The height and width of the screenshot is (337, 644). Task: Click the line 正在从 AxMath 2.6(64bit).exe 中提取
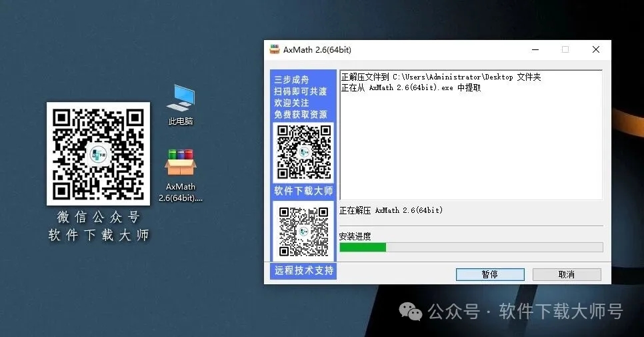(x=411, y=87)
